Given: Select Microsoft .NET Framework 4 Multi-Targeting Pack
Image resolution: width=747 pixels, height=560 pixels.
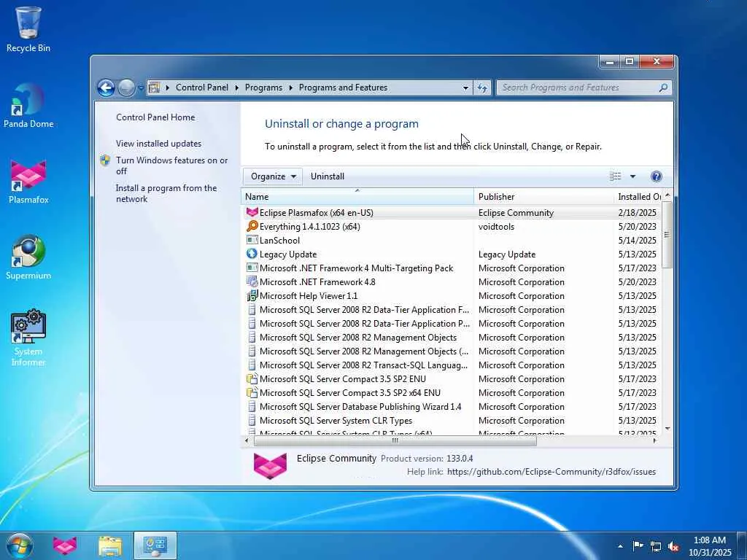Looking at the screenshot, I should coord(452,268).
